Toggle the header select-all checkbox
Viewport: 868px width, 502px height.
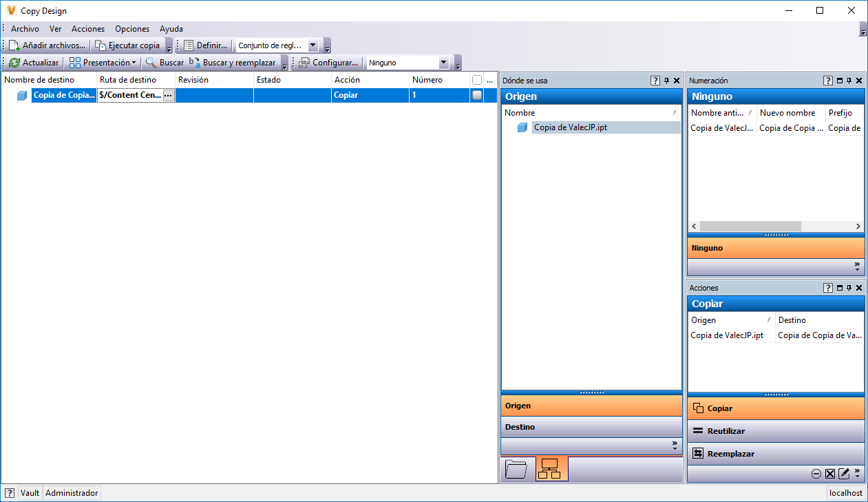476,80
